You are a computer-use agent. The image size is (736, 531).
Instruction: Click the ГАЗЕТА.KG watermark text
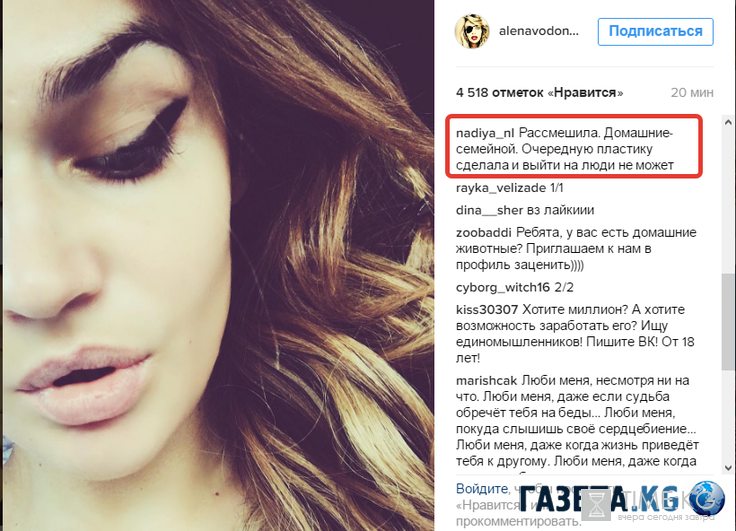click(599, 499)
